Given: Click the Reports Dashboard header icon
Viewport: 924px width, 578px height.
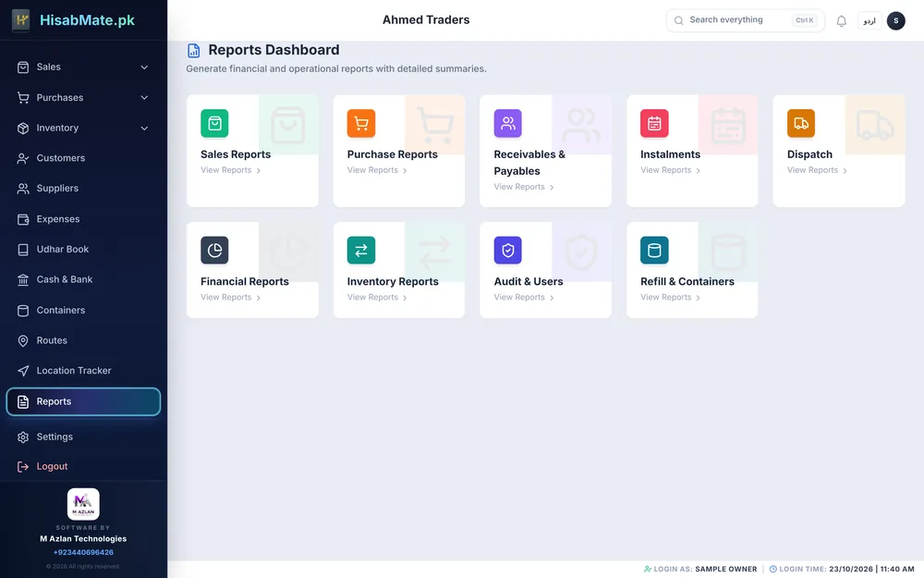Looking at the screenshot, I should [194, 51].
